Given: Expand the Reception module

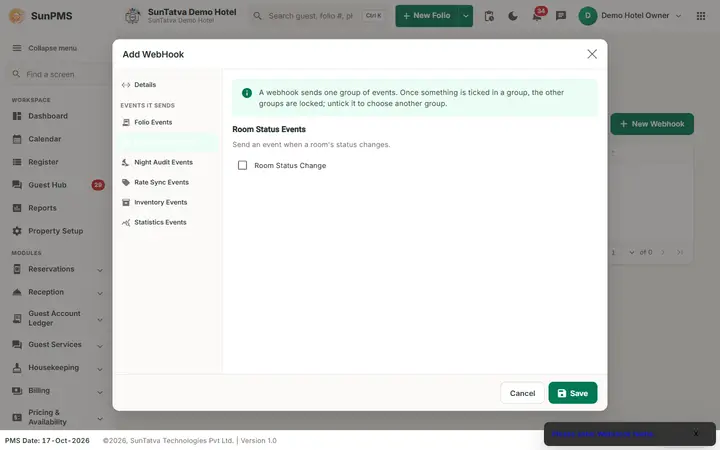Looking at the screenshot, I should click(x=57, y=292).
